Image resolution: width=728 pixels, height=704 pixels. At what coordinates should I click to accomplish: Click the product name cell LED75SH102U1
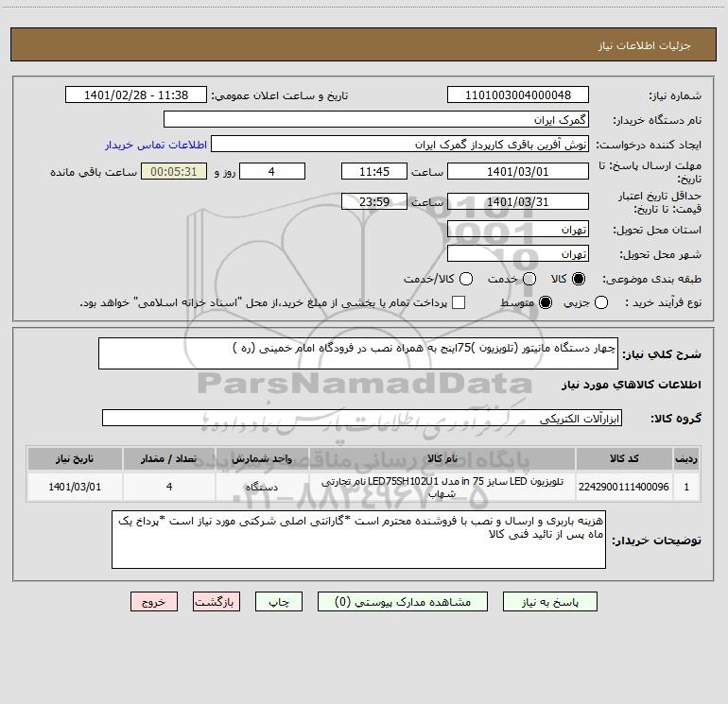(442, 487)
